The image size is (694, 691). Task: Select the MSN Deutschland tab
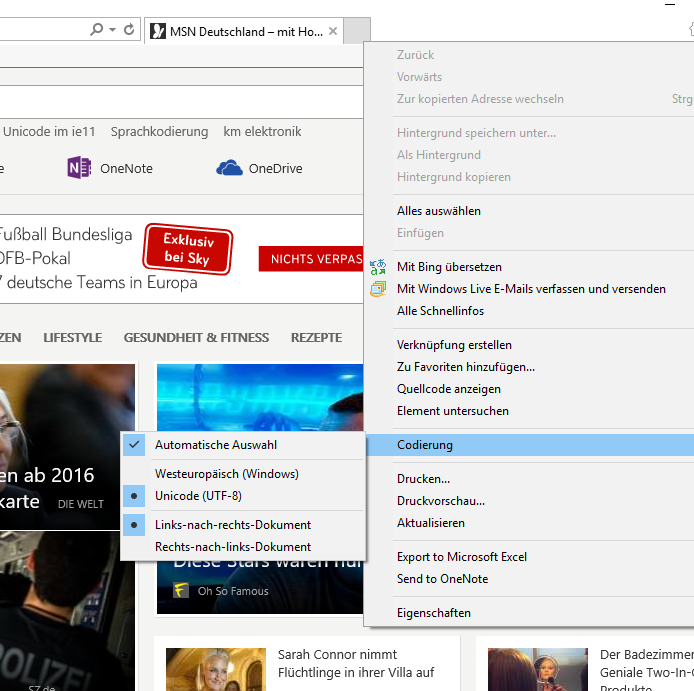244,31
